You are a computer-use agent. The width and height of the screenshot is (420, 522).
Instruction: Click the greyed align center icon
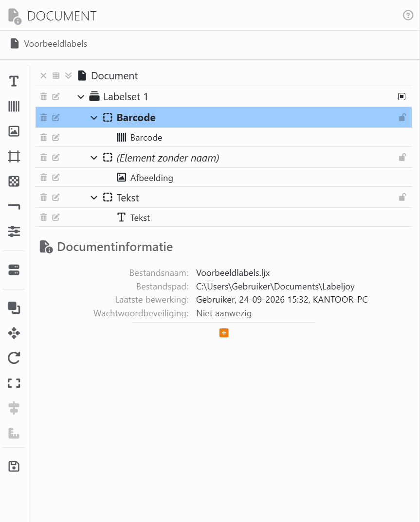(14, 408)
